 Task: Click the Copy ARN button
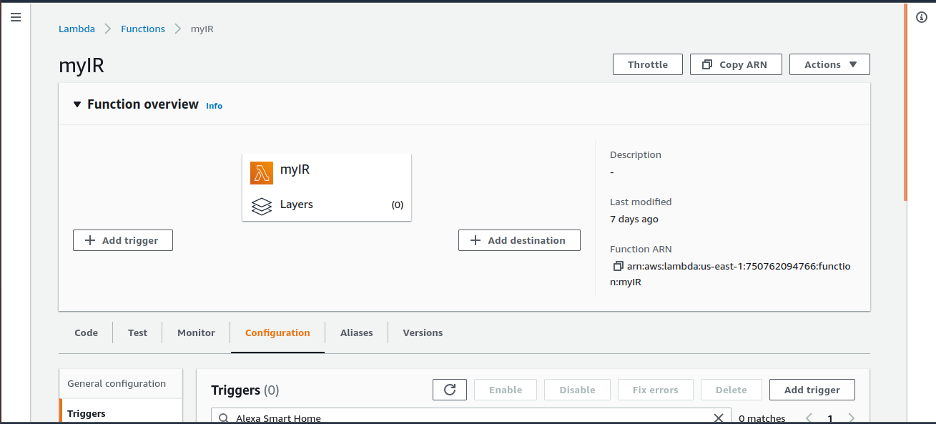pyautogui.click(x=735, y=65)
